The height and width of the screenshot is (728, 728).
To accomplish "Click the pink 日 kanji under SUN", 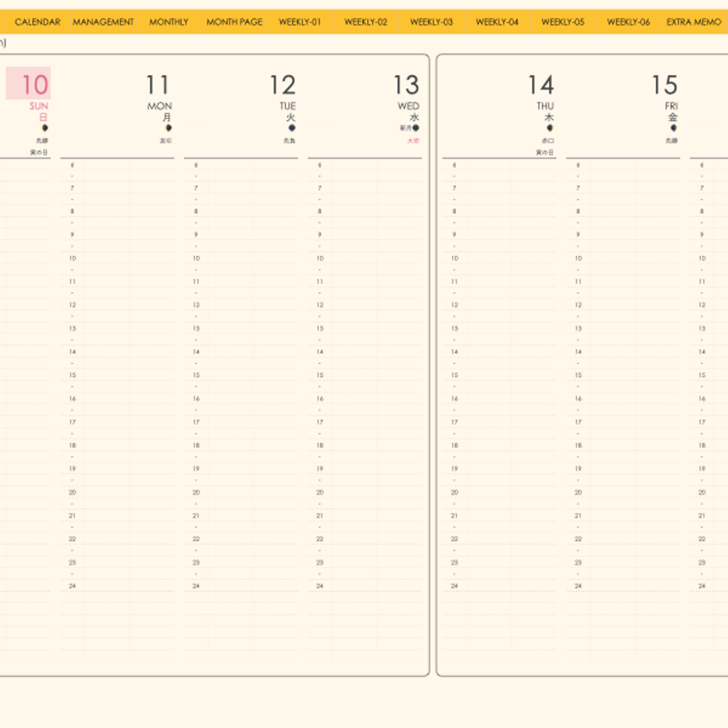I will (44, 117).
